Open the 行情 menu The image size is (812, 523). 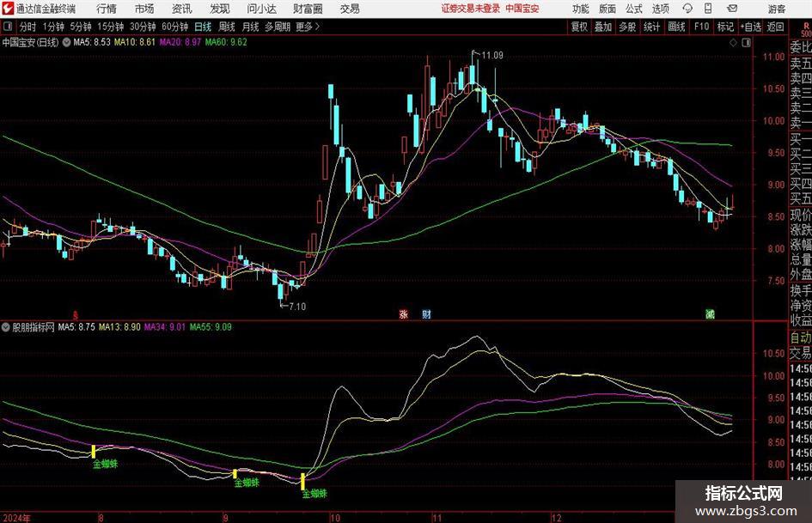107,9
